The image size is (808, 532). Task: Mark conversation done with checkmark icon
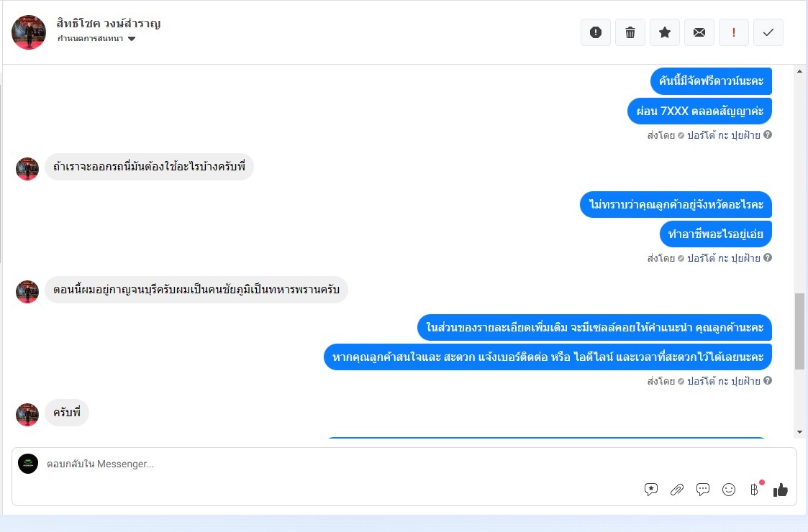point(768,32)
